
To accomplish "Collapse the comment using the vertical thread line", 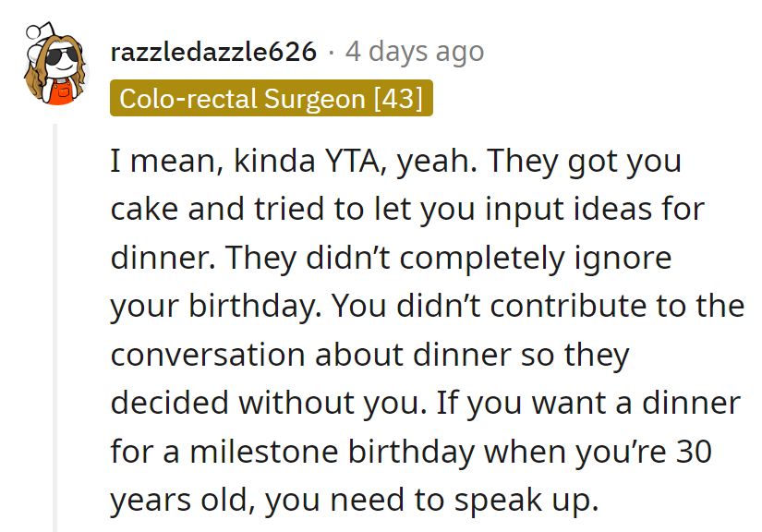I will (x=54, y=323).
